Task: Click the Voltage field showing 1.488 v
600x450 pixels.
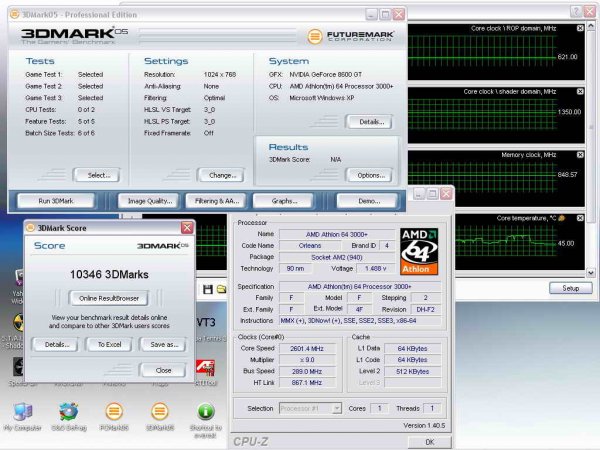Action: tap(375, 268)
